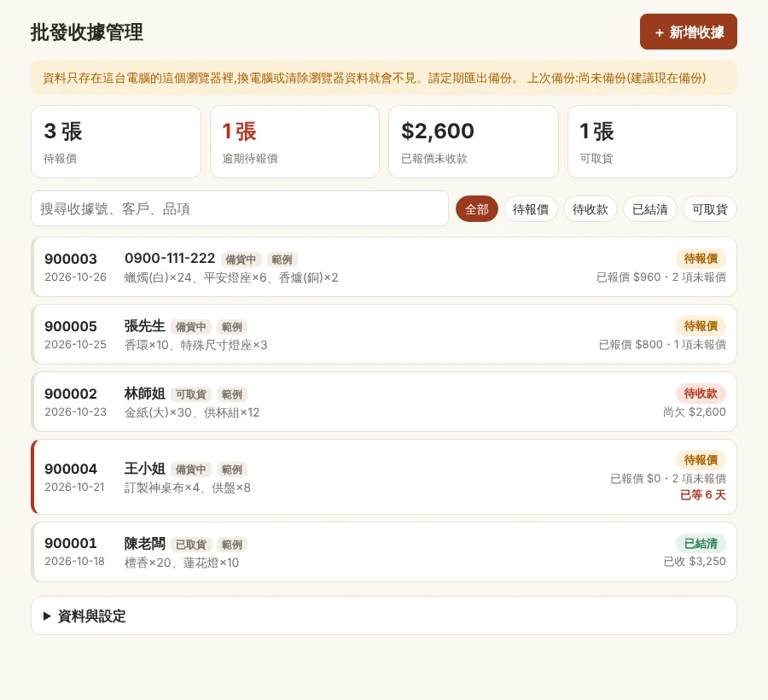Click the 可取貨 tag beside 林師姐
The height and width of the screenshot is (700, 768).
191,394
